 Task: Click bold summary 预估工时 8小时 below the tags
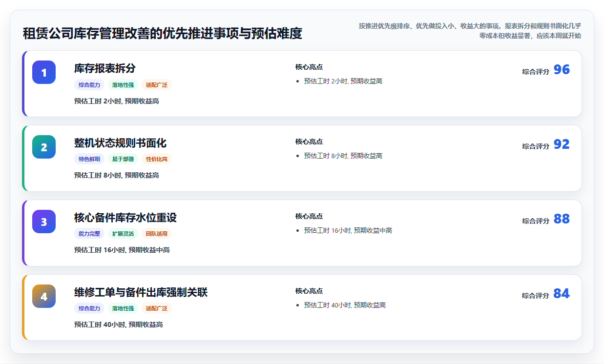[117, 175]
